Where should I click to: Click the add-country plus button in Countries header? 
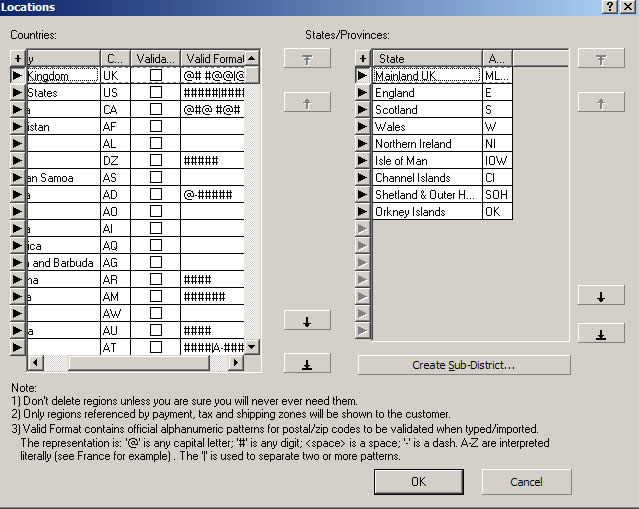pos(17,59)
